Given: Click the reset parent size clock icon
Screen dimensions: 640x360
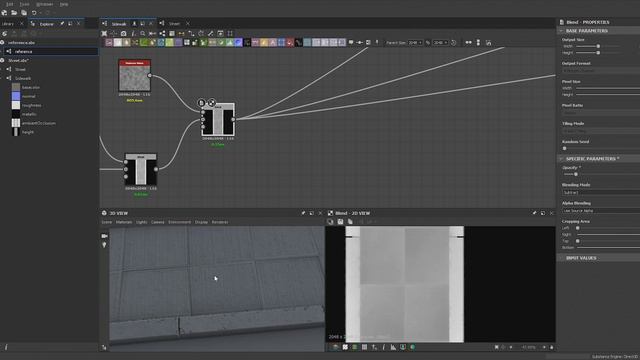Looking at the screenshot, I should 453,42.
